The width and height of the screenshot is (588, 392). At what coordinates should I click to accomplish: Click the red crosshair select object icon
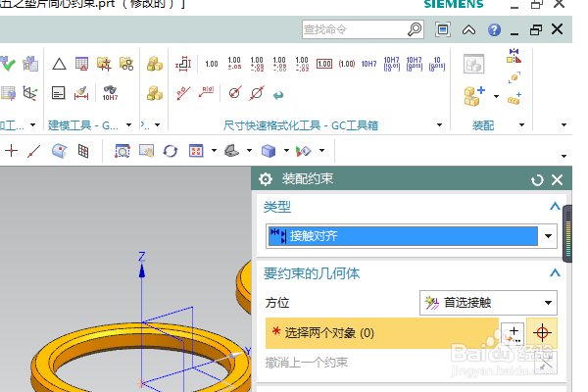(542, 333)
